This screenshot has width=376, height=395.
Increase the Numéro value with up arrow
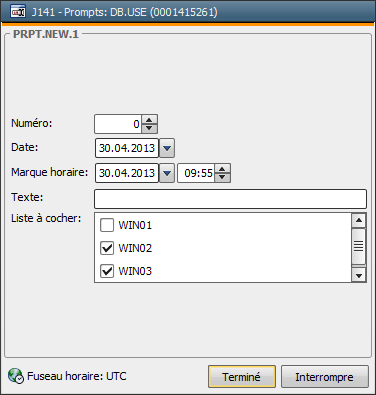coord(149,120)
